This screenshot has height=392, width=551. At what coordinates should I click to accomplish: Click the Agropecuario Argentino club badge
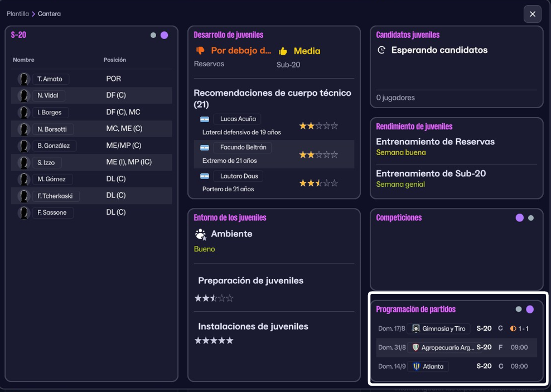tap(415, 347)
